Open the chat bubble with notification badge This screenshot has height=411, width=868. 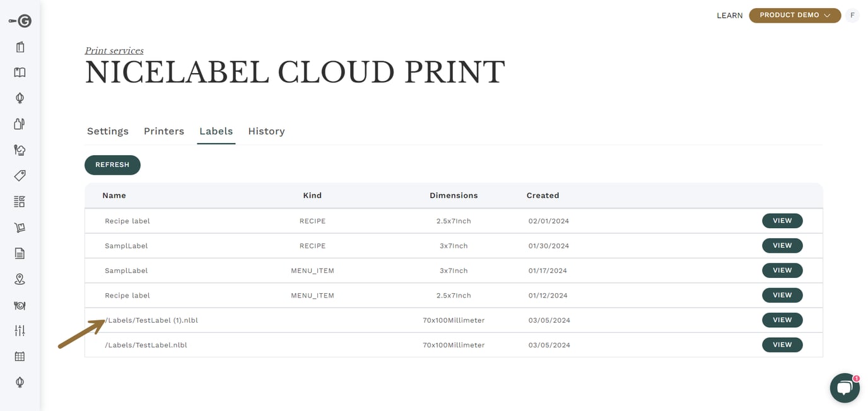[x=844, y=387]
